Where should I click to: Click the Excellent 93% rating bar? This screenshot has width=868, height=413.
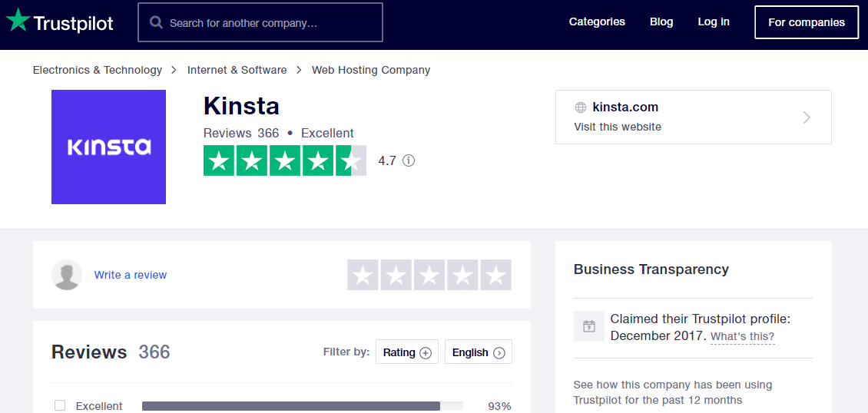pyautogui.click(x=302, y=406)
